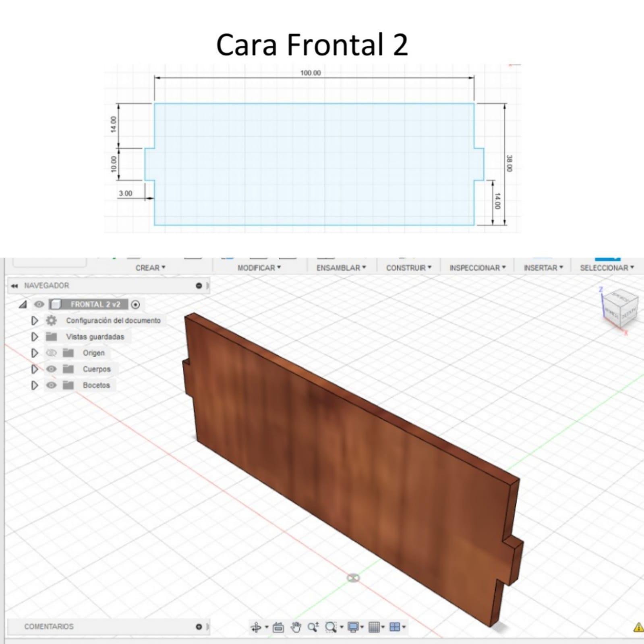Select the Bocetos label
The width and height of the screenshot is (644, 644).
click(x=96, y=385)
